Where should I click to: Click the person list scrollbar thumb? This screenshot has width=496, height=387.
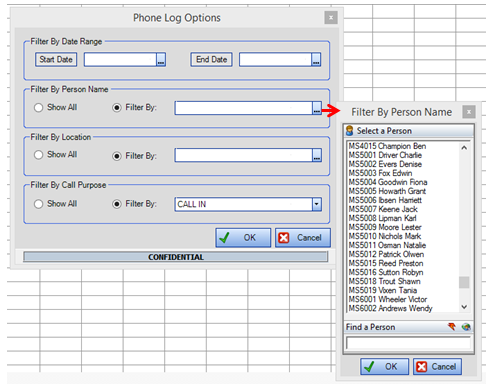pyautogui.click(x=464, y=282)
